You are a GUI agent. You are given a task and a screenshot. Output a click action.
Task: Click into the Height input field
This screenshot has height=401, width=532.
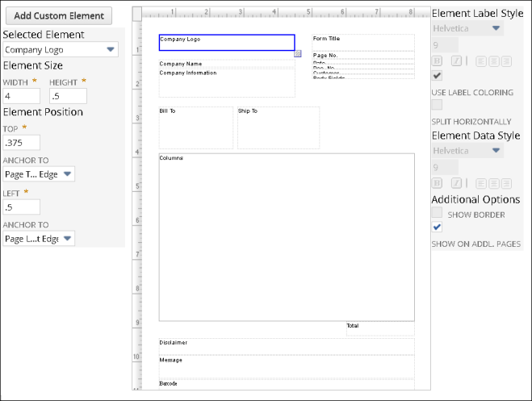click(x=67, y=96)
